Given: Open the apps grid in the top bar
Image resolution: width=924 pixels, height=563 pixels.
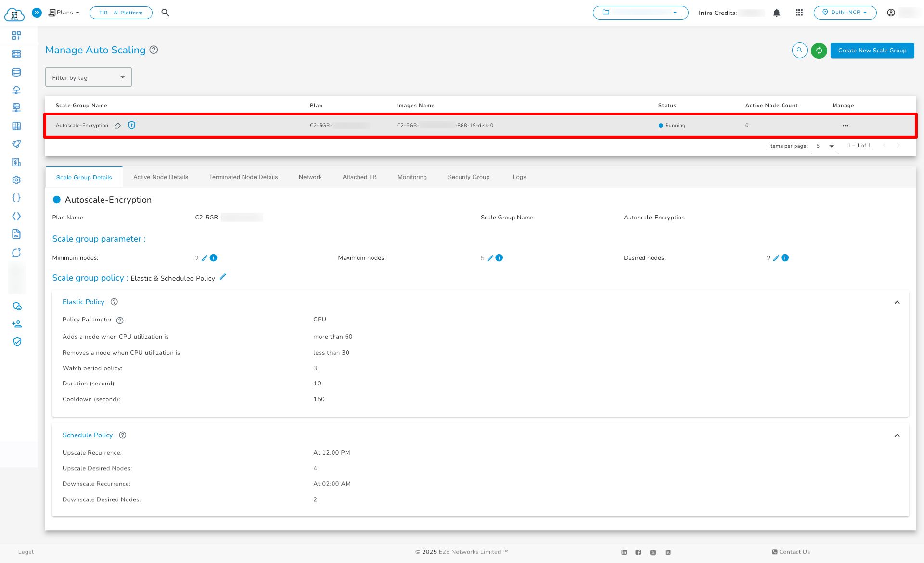Looking at the screenshot, I should [x=799, y=13].
